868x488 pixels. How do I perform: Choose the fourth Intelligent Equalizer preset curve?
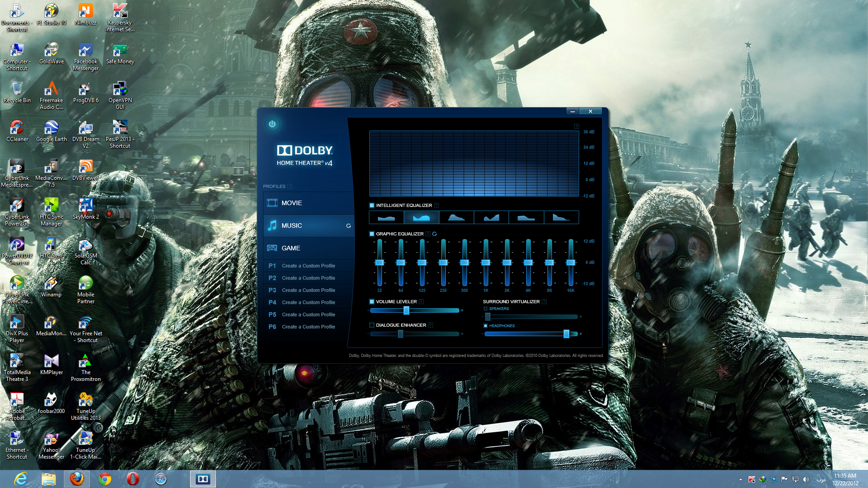click(x=491, y=217)
